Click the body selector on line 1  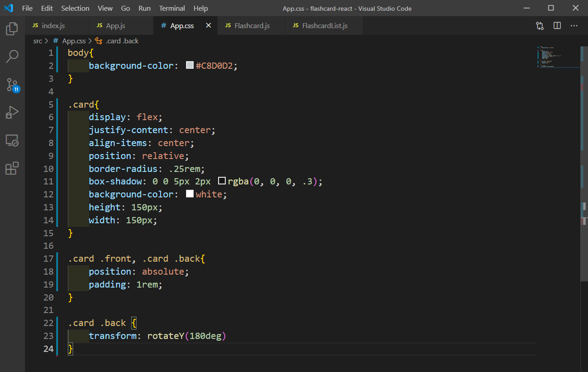pyautogui.click(x=78, y=53)
